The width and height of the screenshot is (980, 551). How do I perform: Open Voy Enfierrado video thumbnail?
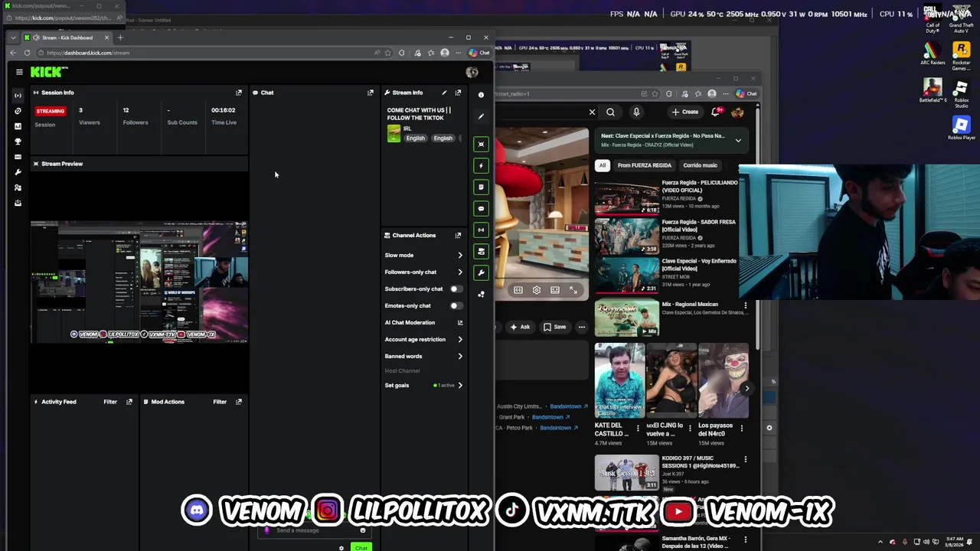627,275
